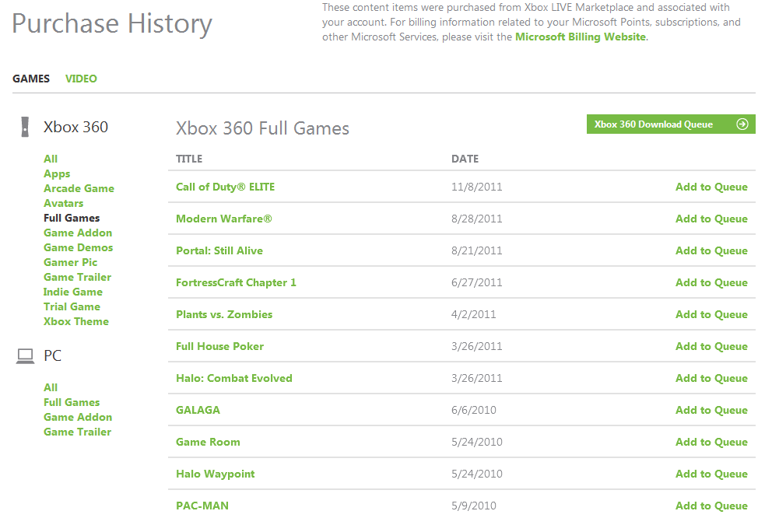Open the Xbox 360 Download Queue
The height and width of the screenshot is (532, 772).
(x=654, y=124)
